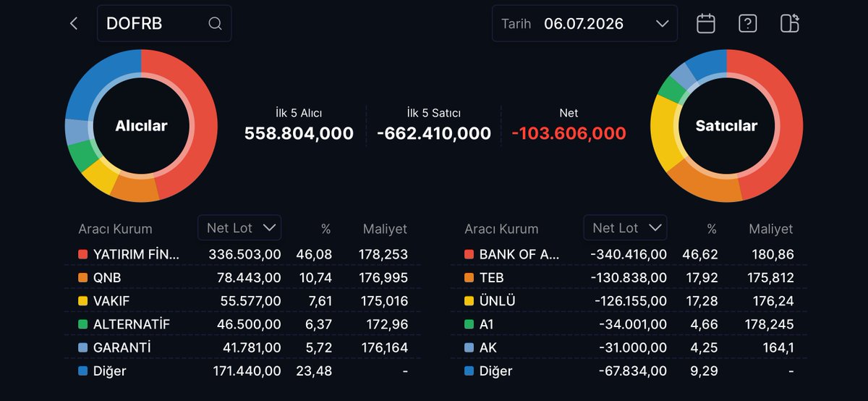
Task: Expand the sellers Net Lot dropdown
Action: [x=625, y=228]
